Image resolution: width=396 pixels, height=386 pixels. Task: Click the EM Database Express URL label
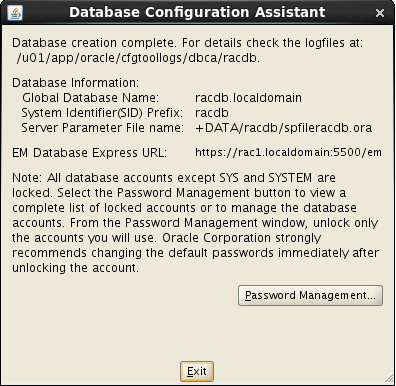tap(89, 153)
